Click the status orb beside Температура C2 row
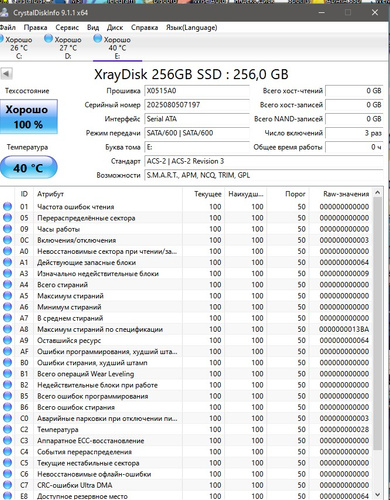Image resolution: width=390 pixels, height=500 pixels. (7, 429)
